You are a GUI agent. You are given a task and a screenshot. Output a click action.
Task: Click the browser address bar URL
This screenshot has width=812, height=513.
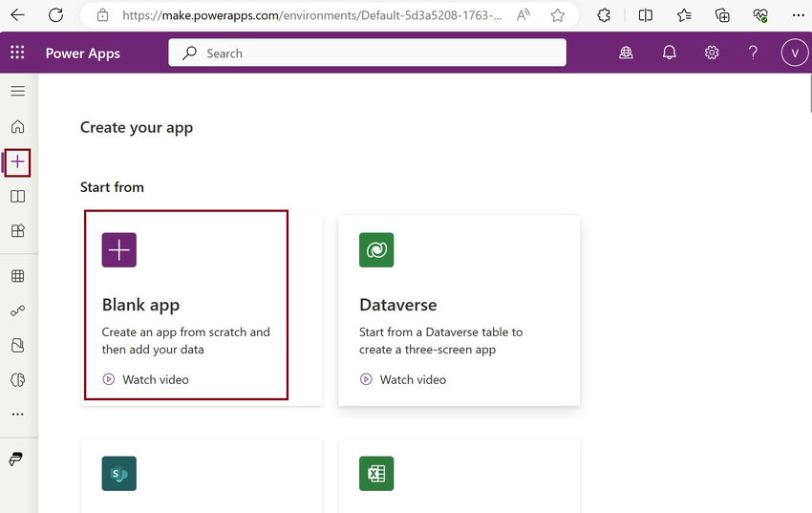311,15
